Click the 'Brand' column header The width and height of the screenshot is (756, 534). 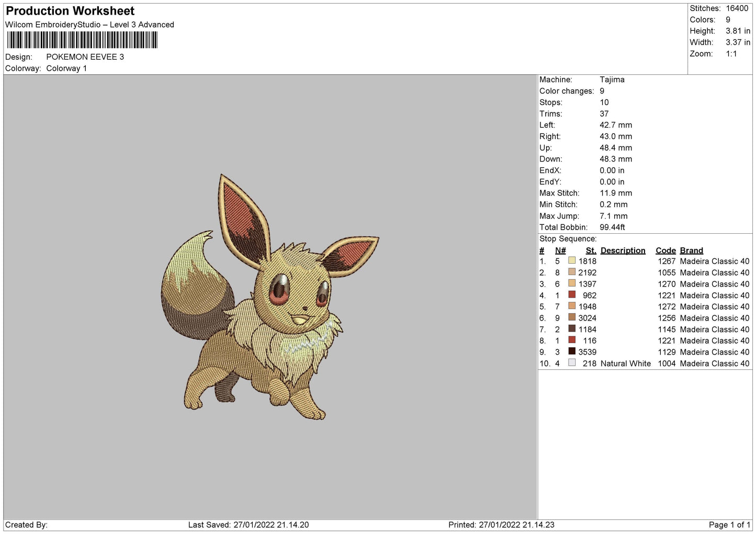point(692,251)
